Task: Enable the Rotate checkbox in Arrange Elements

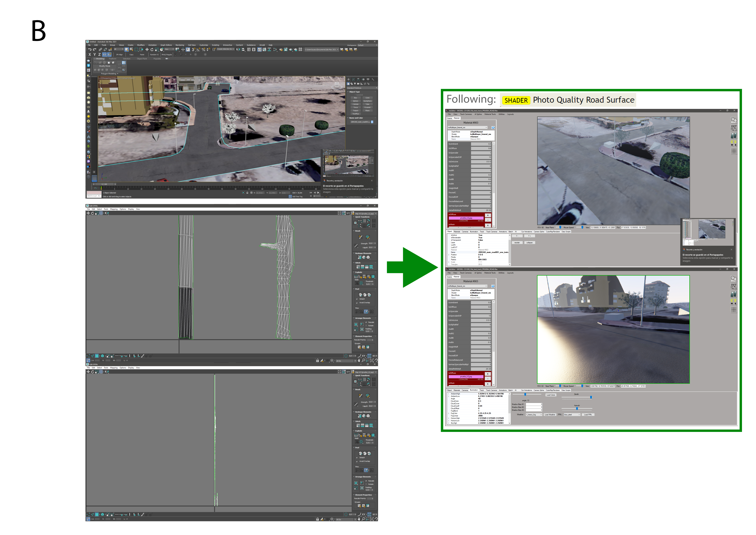Action: click(366, 325)
